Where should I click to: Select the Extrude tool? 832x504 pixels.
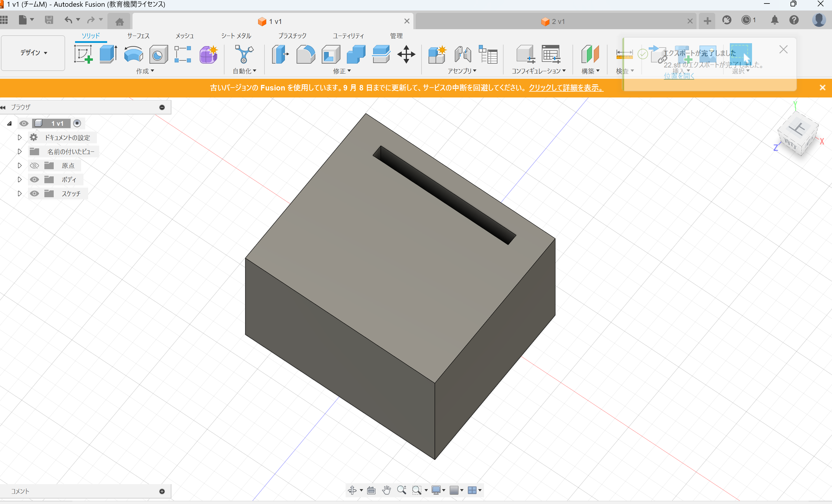108,54
